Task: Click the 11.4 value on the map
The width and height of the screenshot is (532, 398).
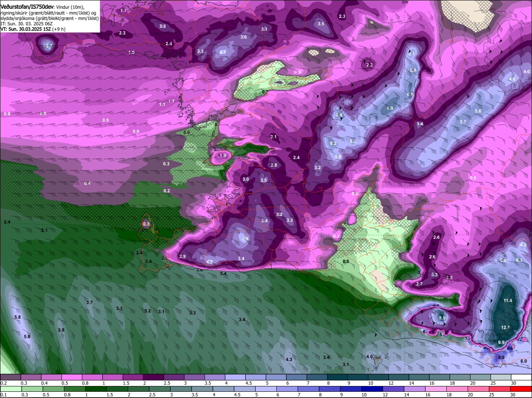Action: [508, 300]
